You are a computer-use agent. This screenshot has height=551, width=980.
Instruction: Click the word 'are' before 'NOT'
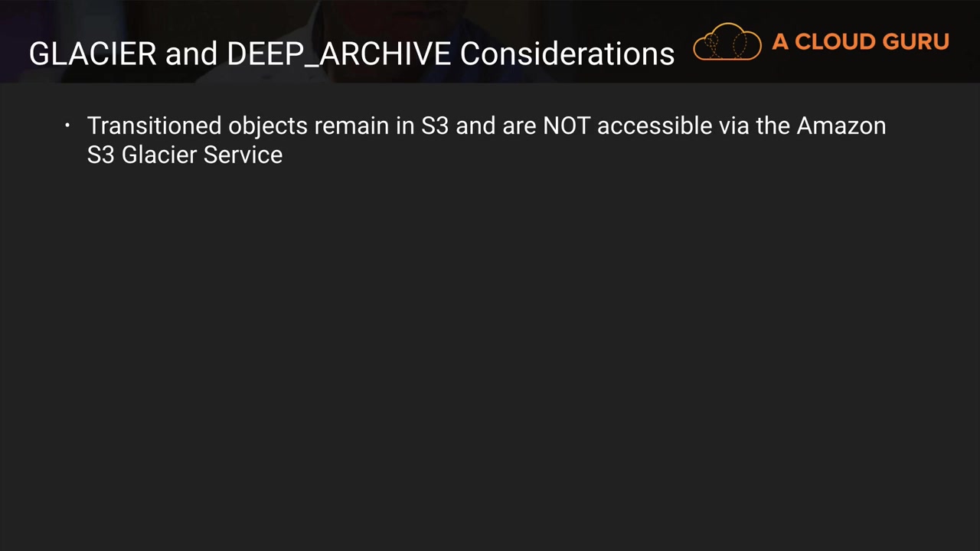click(519, 126)
